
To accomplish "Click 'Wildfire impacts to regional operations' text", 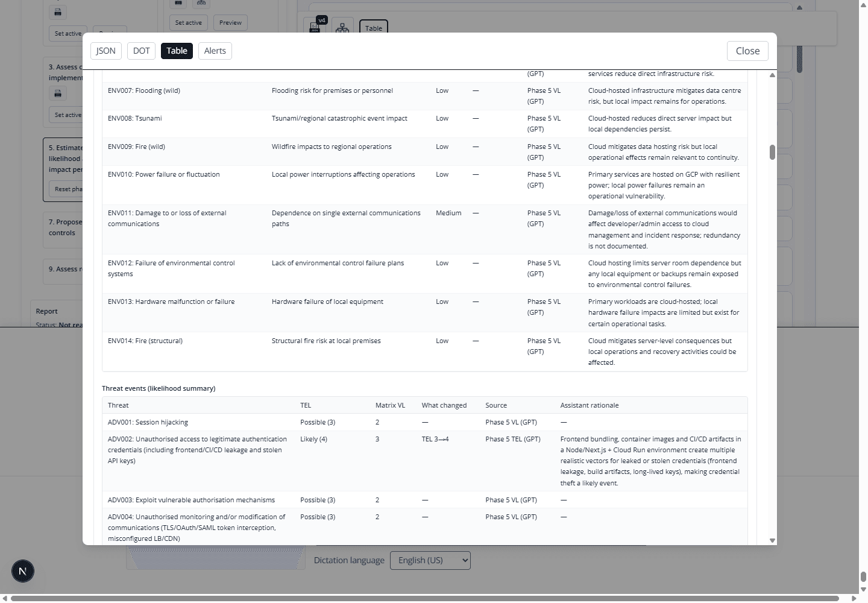I will [x=332, y=147].
